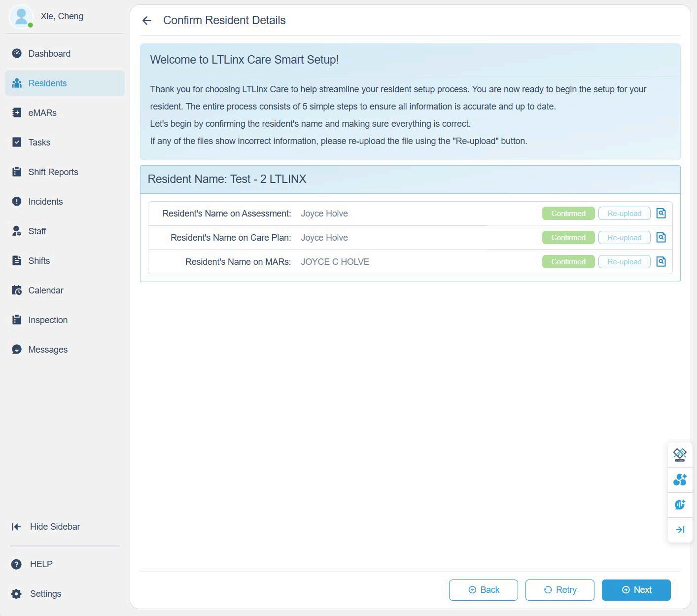The image size is (697, 616).
Task: Toggle Confirmed status on MARs row
Action: pos(568,262)
